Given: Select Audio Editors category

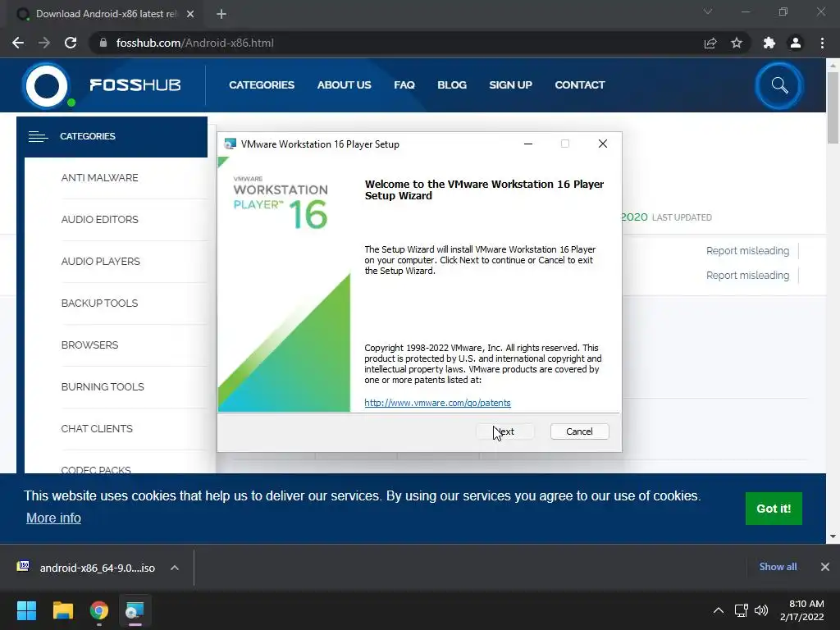Looking at the screenshot, I should (x=99, y=220).
